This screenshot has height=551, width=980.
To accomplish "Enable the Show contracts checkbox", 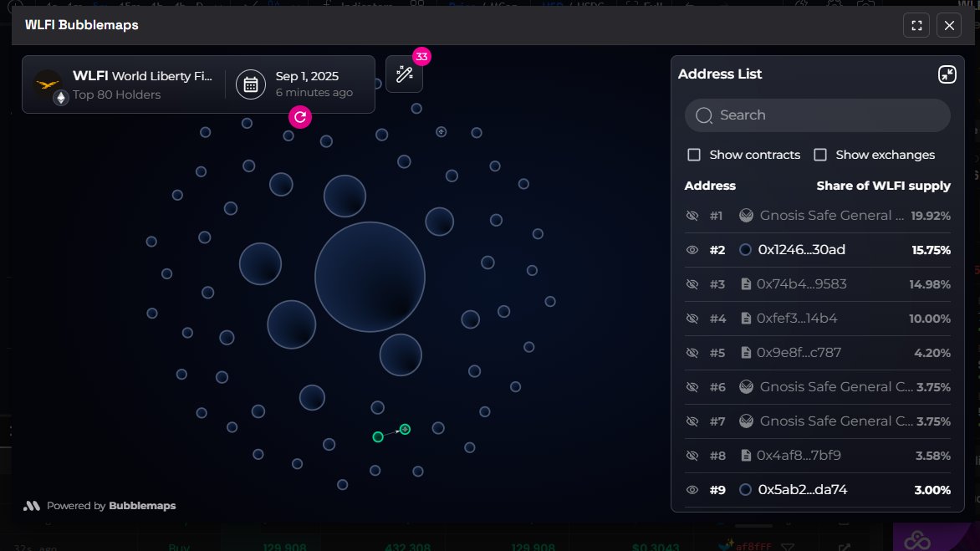I will click(694, 155).
